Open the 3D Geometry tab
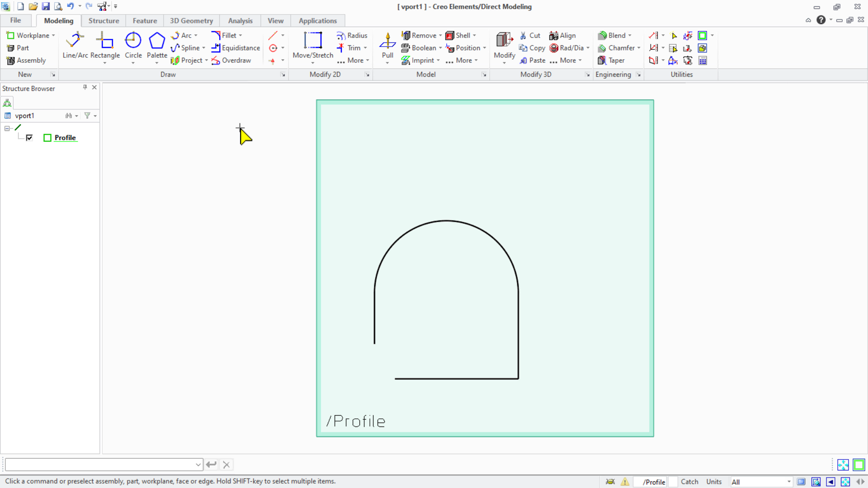868x488 pixels. coord(191,21)
